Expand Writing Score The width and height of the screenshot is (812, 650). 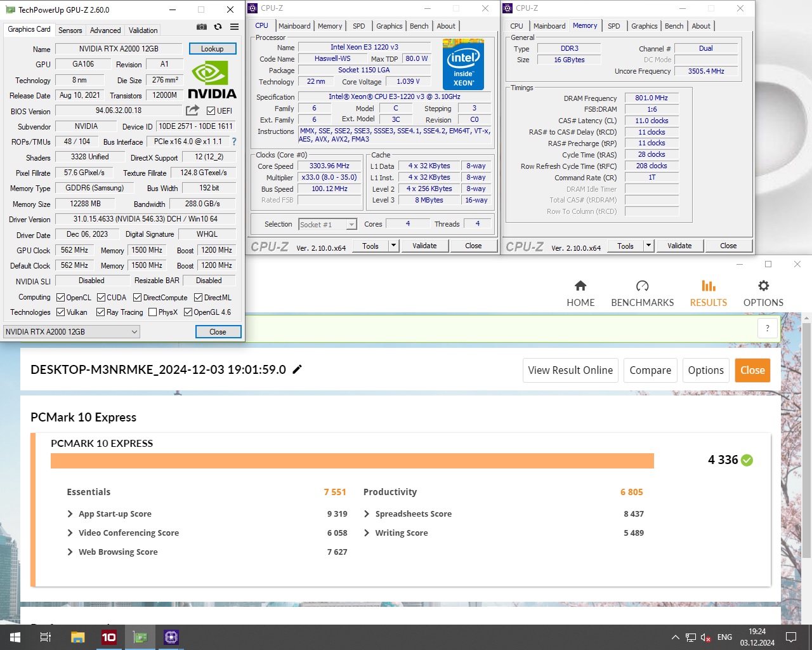[367, 533]
